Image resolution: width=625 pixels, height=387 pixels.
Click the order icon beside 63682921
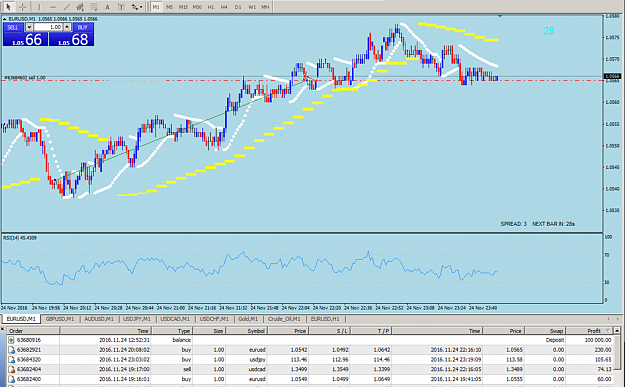[11, 350]
